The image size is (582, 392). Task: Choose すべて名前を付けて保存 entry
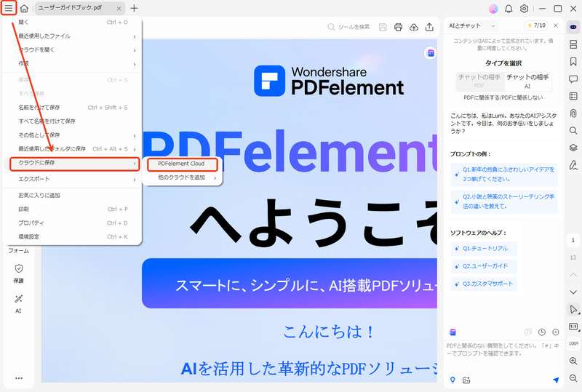pyautogui.click(x=72, y=121)
